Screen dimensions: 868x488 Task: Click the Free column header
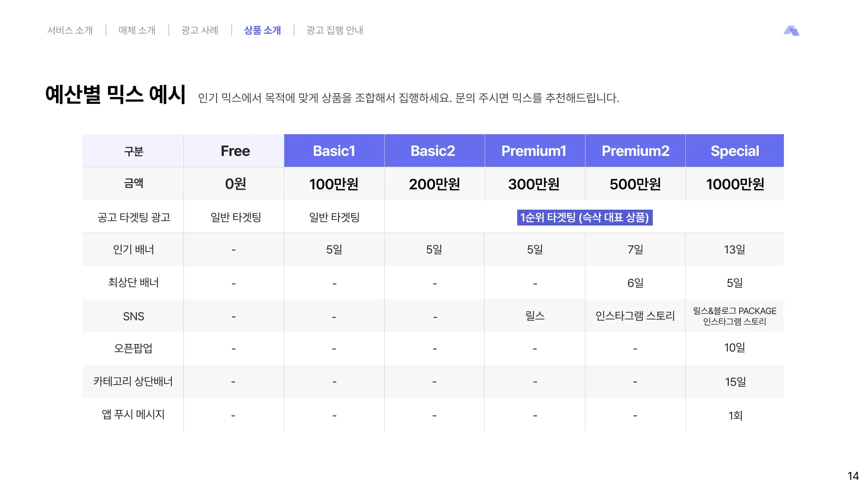tap(235, 151)
